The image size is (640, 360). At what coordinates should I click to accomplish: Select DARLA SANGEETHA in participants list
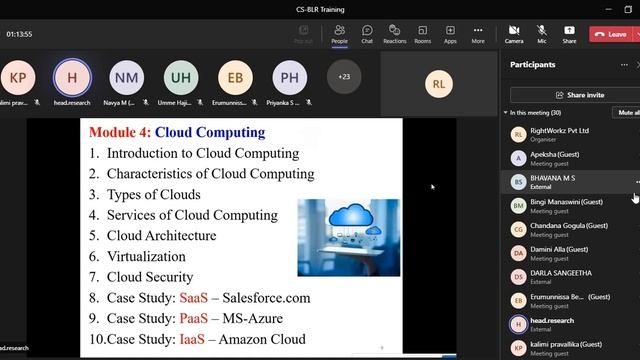click(571, 277)
